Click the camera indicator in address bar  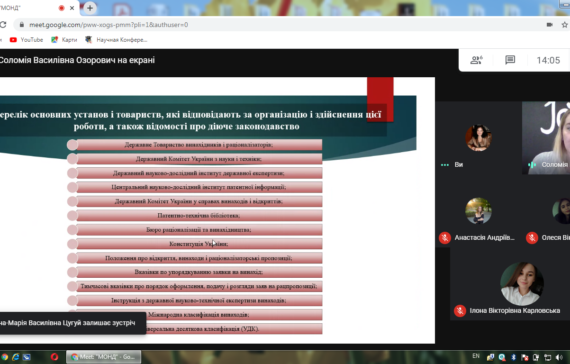550,25
